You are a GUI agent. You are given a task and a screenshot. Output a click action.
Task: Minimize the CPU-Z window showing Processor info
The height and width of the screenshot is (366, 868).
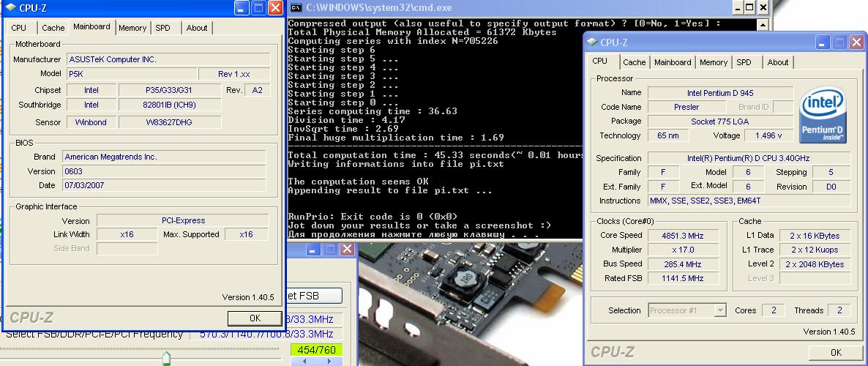[x=823, y=42]
